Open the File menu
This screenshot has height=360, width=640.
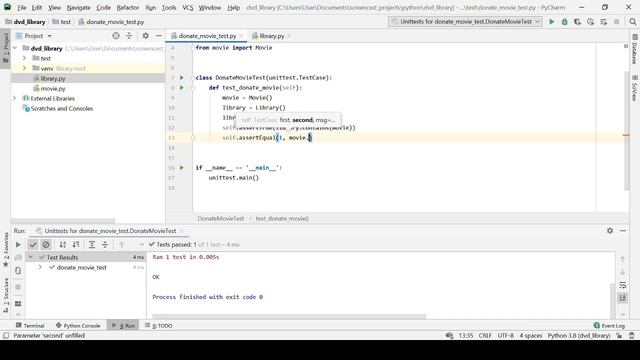21,7
